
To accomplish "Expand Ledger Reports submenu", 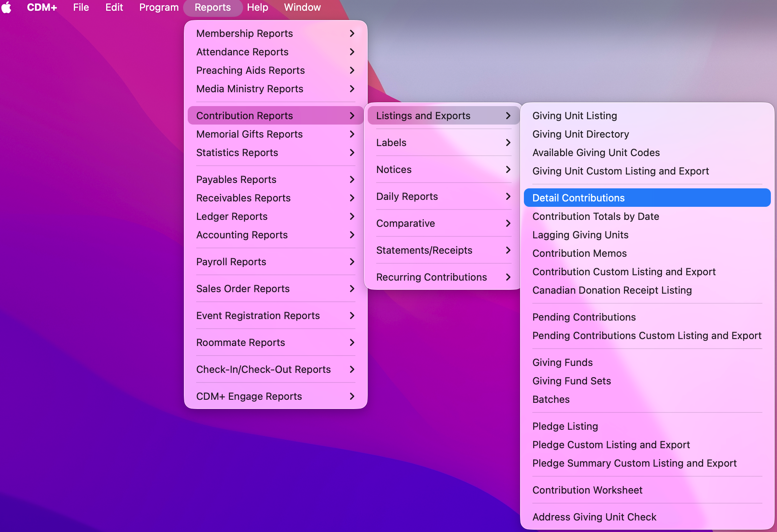I will point(275,216).
